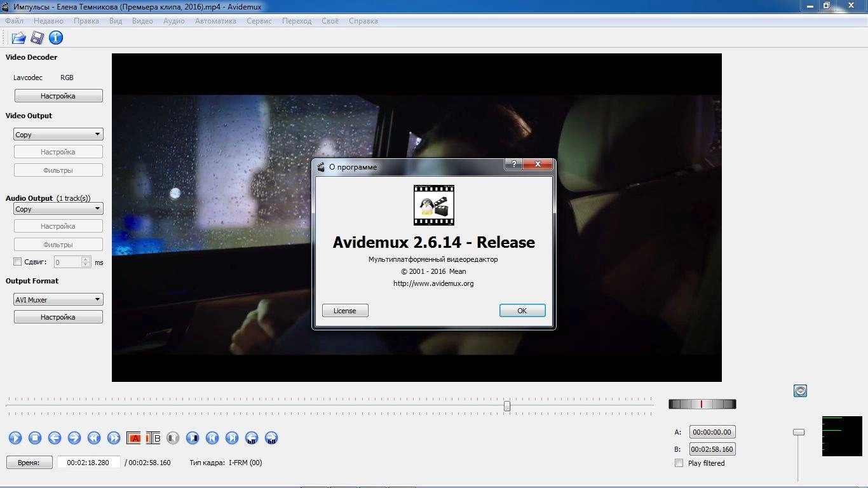Click the Тип кадра I-FRM (00) text
Viewport: 868px width, 488px height.
tap(226, 463)
